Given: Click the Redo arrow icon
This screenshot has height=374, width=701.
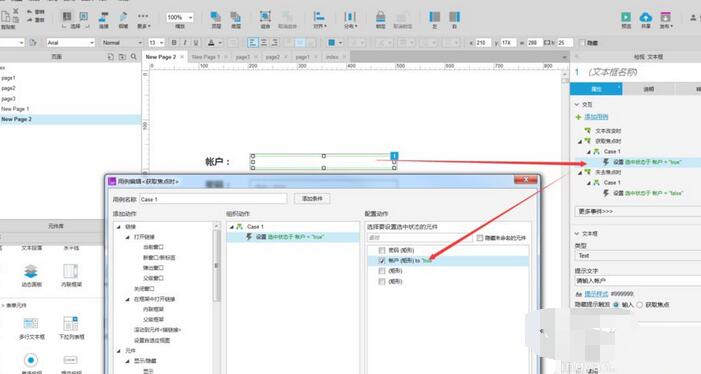Looking at the screenshot, I should tap(30, 20).
